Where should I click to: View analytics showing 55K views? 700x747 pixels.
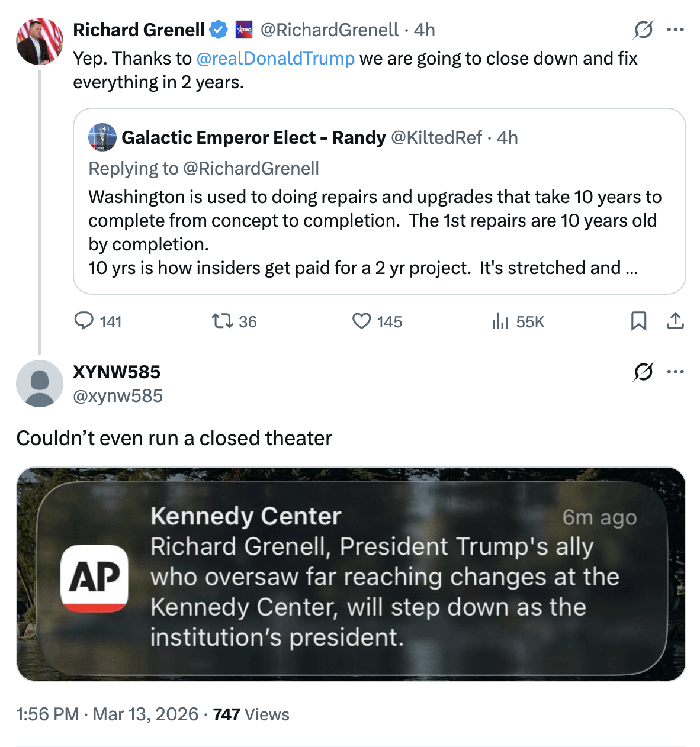500,321
